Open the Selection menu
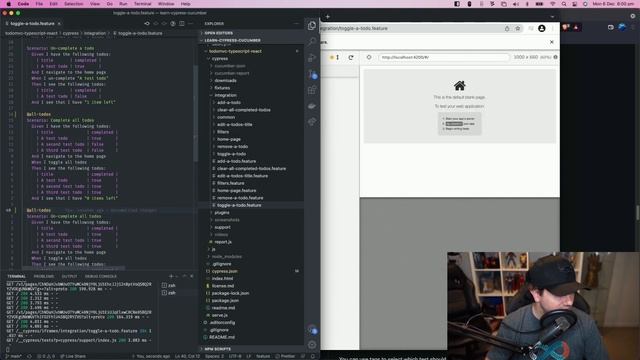 point(73,4)
